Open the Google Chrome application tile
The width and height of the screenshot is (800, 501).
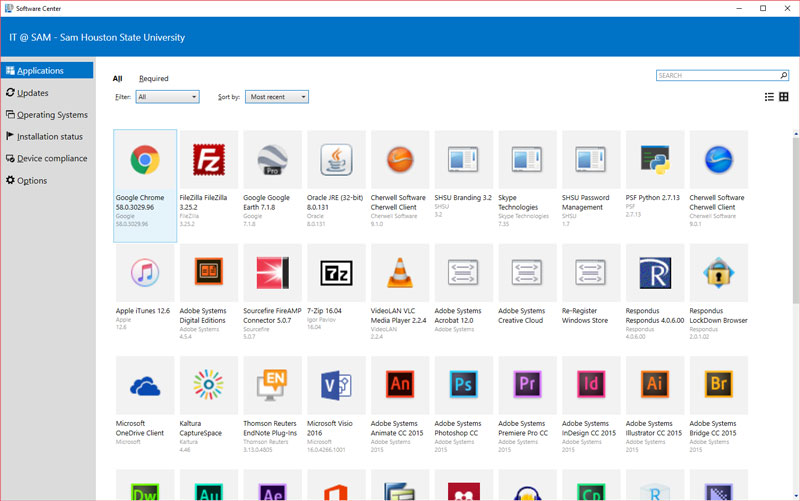(x=145, y=160)
